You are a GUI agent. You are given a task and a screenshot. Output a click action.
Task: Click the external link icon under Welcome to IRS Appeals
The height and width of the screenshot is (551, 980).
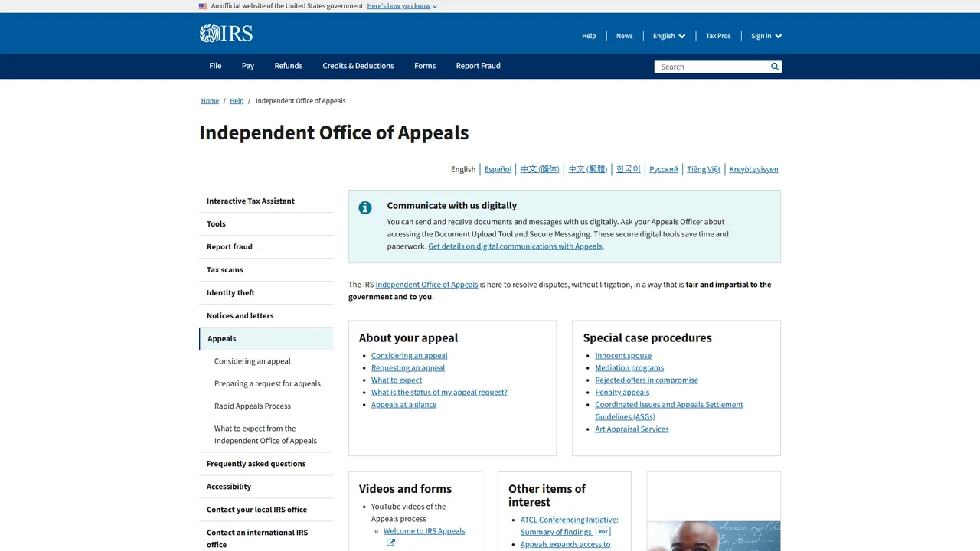click(390, 543)
